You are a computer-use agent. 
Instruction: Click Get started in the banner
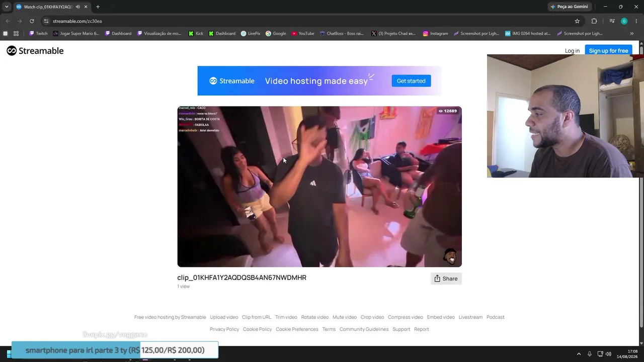tap(411, 81)
